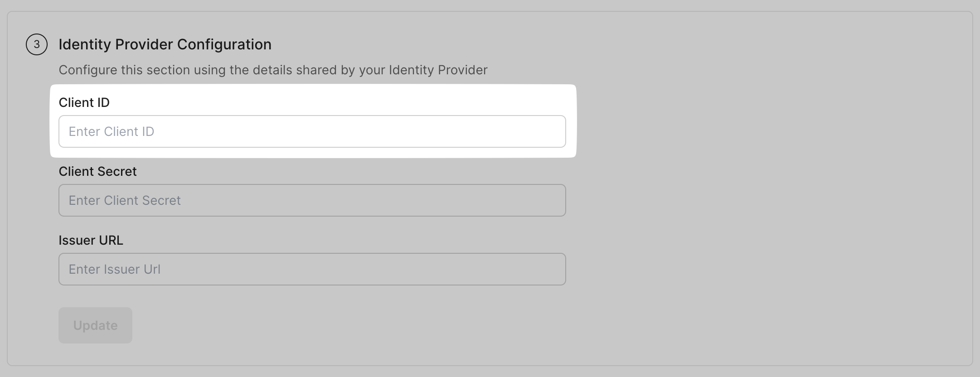Click the numbered step badge beside the heading
This screenshot has height=377, width=980.
tap(38, 44)
